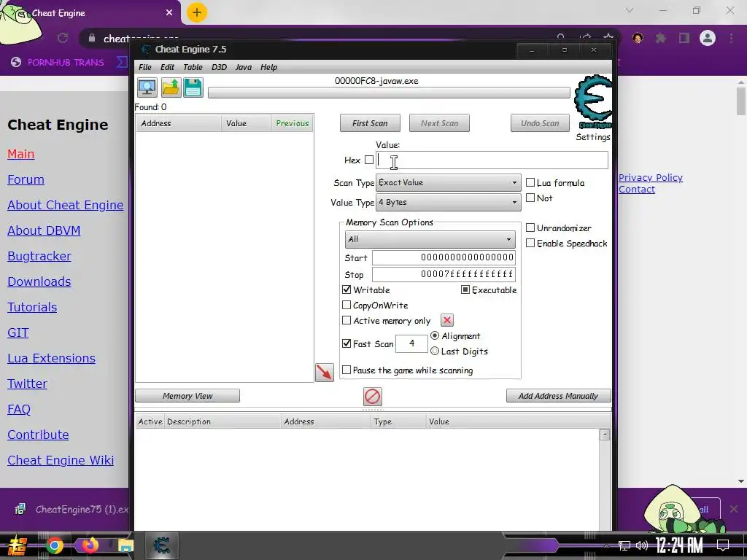Open the notification center icon
This screenshot has width=747, height=560.
coord(723,545)
